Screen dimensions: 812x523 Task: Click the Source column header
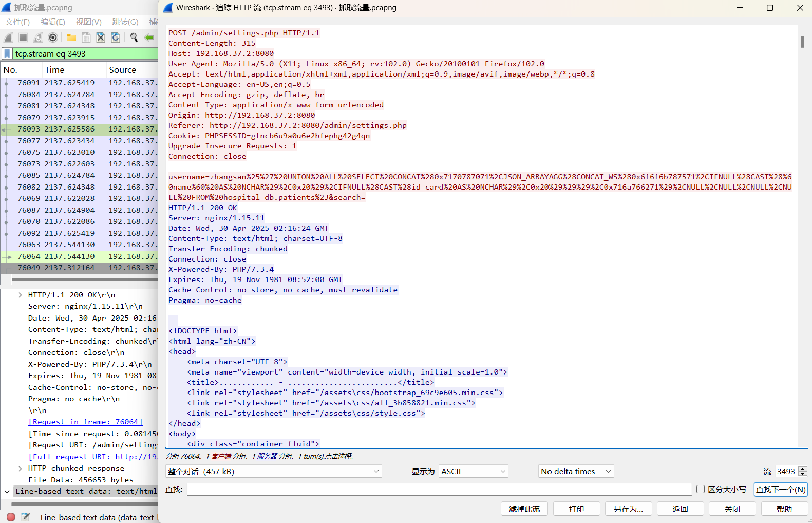pos(132,70)
